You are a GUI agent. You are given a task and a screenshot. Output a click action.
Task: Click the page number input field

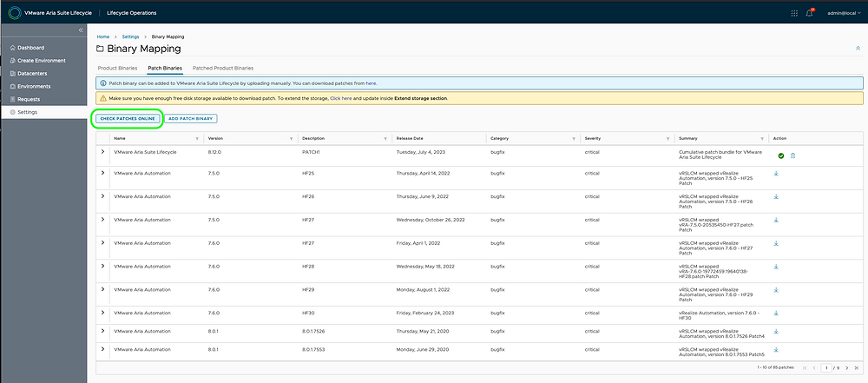pos(826,367)
